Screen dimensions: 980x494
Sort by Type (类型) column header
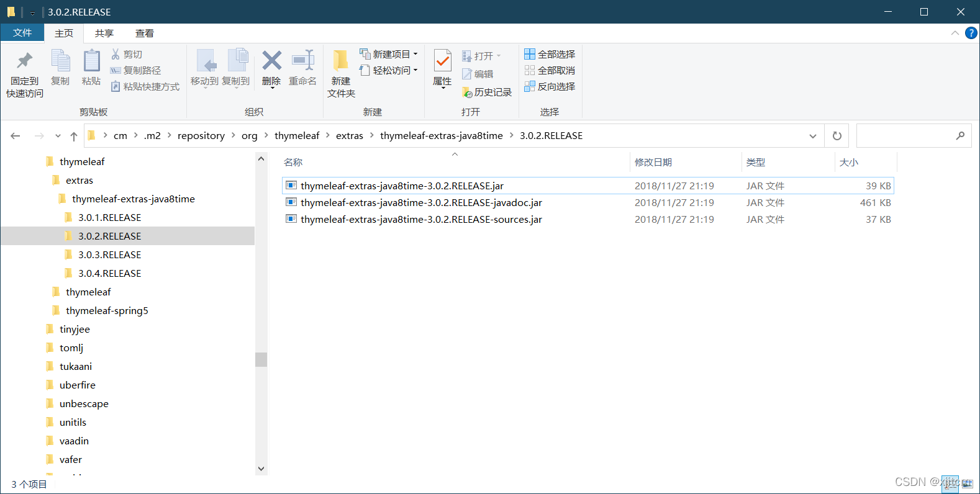coord(756,162)
